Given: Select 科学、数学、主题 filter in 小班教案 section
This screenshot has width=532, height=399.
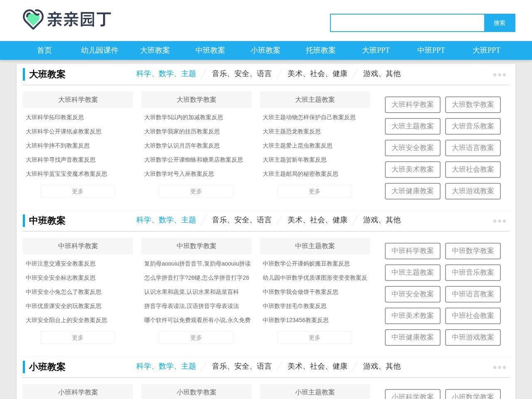Looking at the screenshot, I should [x=166, y=367].
